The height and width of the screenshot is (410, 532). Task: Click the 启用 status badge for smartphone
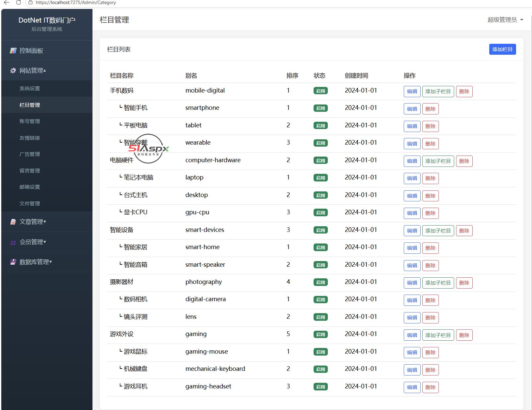(x=321, y=108)
